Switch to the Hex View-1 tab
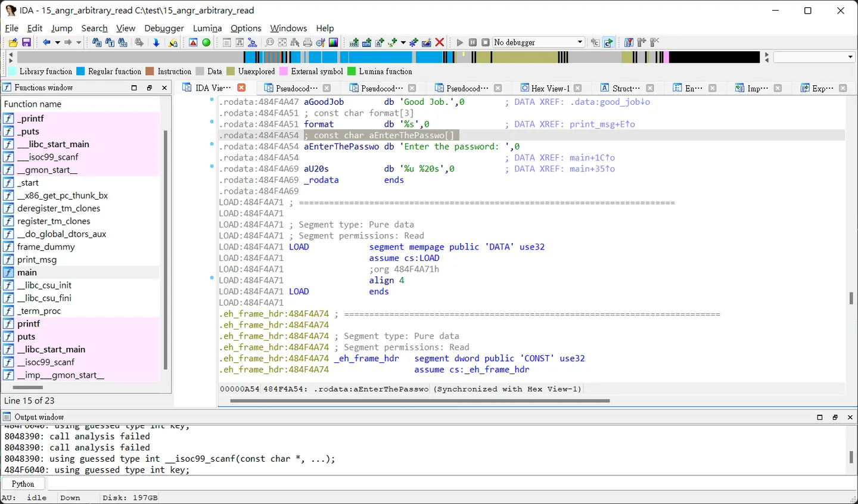The width and height of the screenshot is (858, 504). (545, 88)
